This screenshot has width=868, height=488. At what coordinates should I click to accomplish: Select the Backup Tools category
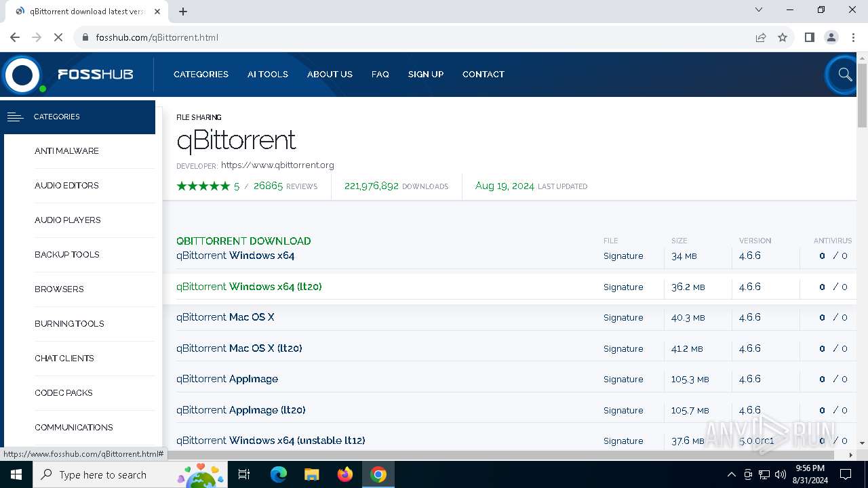tap(67, 255)
